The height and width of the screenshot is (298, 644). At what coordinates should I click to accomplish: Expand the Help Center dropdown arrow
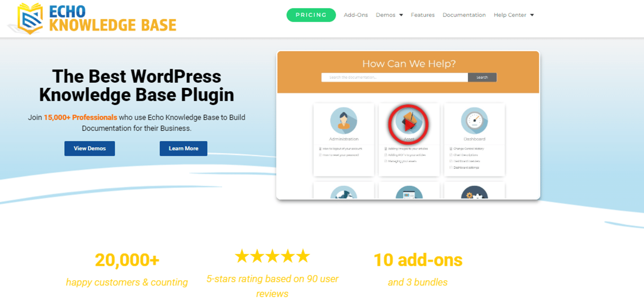(x=532, y=15)
